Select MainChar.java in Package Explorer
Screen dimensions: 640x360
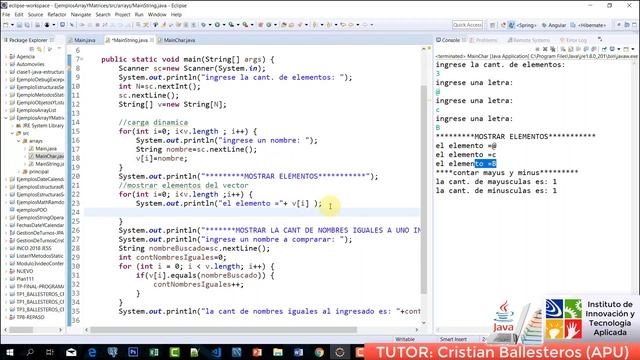(46, 156)
